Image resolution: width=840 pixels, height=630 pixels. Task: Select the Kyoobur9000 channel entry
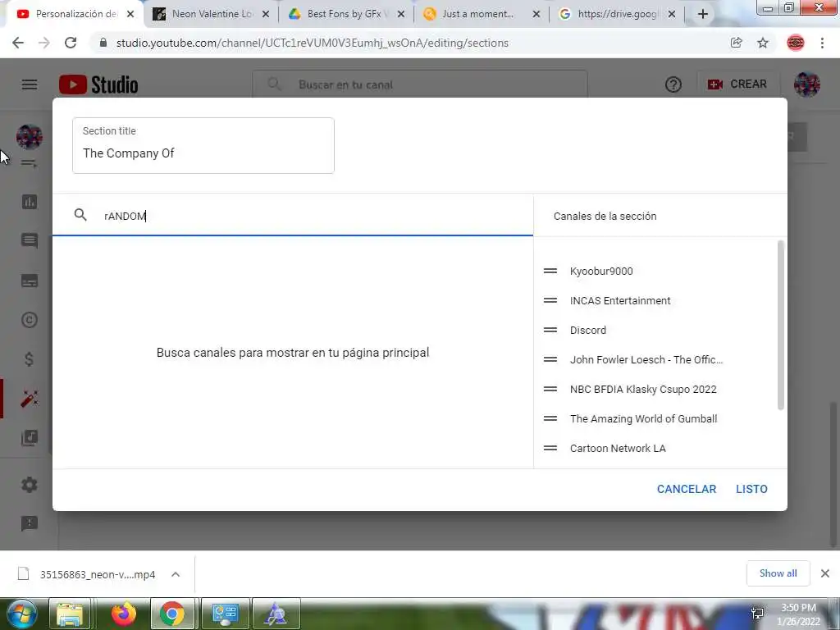(x=601, y=271)
